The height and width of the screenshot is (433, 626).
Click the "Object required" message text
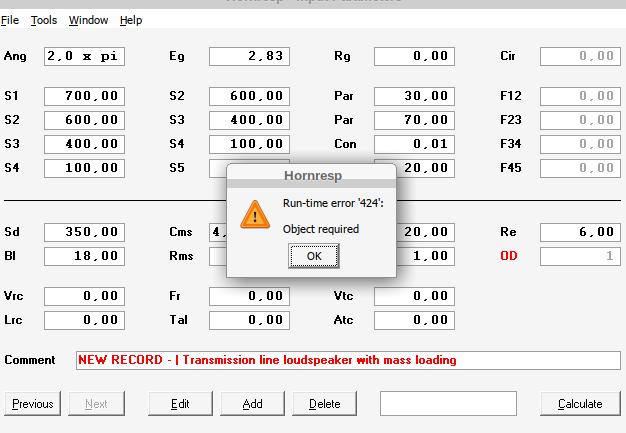(x=321, y=229)
